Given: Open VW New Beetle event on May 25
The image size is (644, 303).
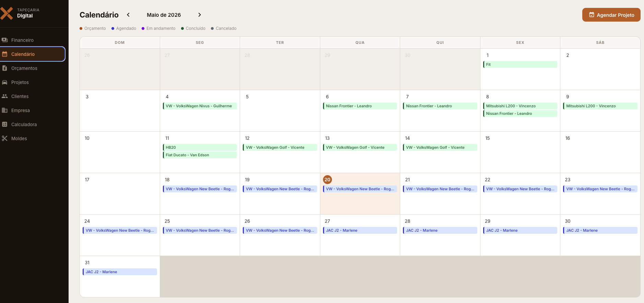Looking at the screenshot, I should pos(200,230).
